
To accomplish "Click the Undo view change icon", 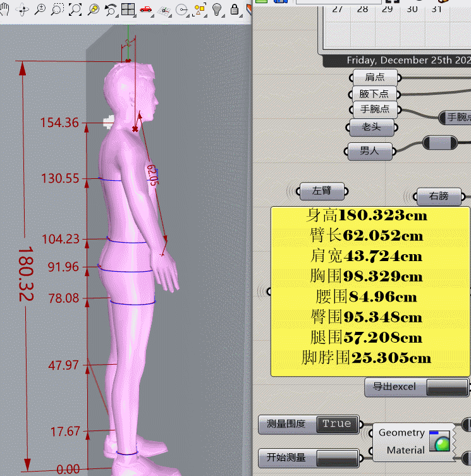I will click(111, 9).
